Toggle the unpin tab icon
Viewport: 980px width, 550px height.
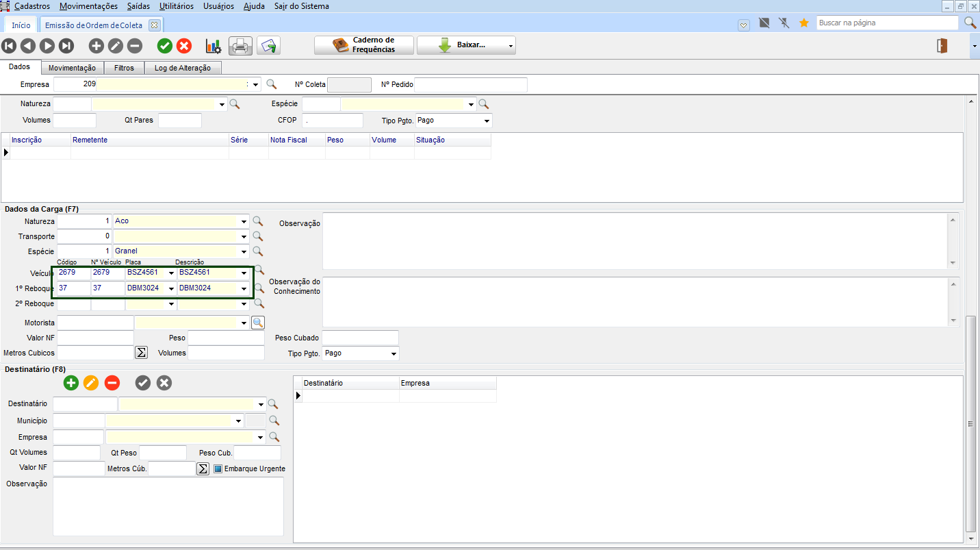[784, 23]
